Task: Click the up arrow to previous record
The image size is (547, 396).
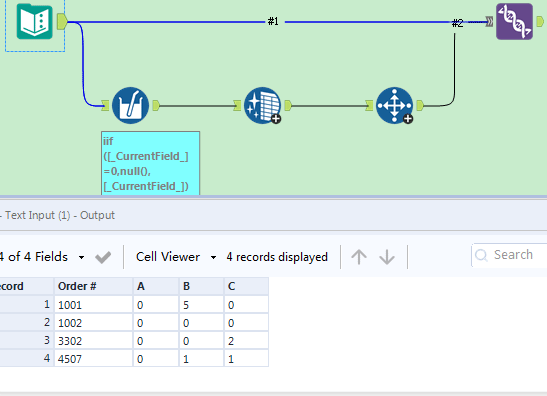Action: tap(359, 257)
